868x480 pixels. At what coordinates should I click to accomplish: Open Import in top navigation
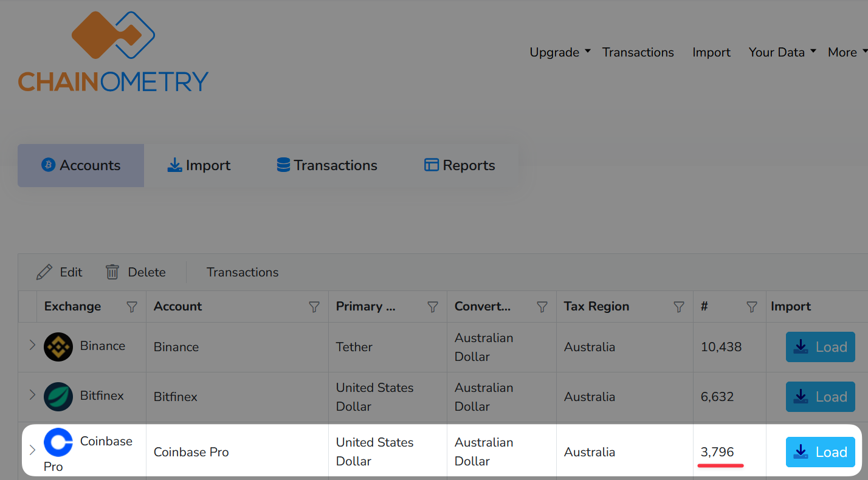711,52
